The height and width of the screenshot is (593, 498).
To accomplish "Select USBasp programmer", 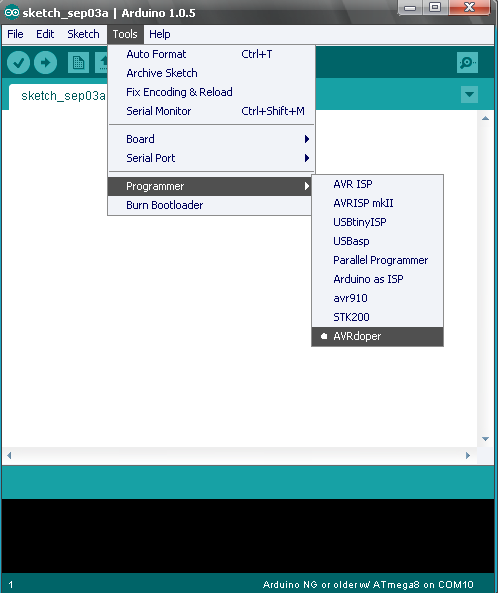I will 377,241.
